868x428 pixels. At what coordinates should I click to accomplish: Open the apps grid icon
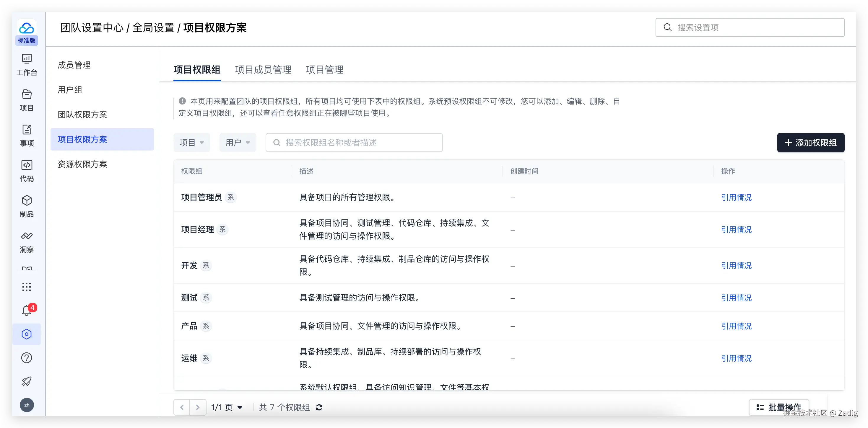(27, 287)
